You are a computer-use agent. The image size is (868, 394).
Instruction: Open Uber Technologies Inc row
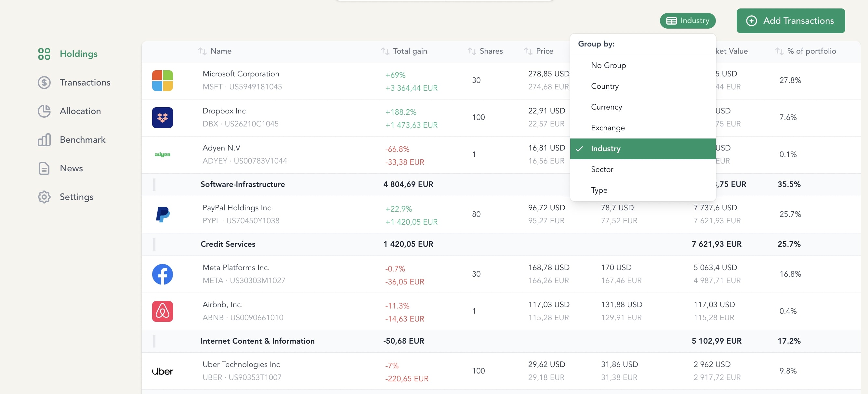501,372
